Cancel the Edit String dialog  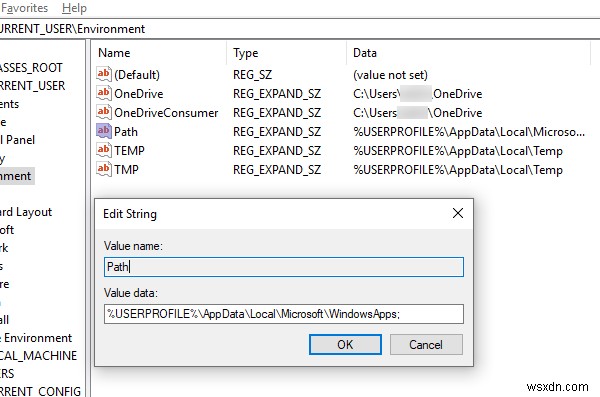426,345
